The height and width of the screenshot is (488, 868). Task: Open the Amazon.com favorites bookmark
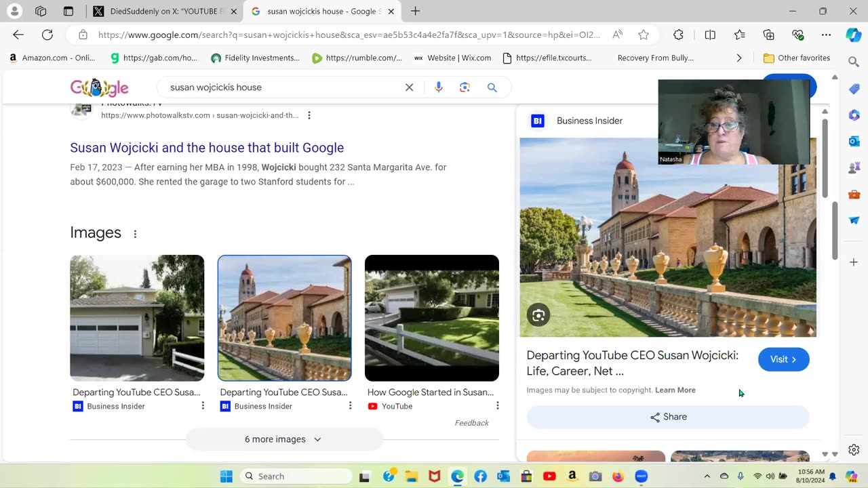pyautogui.click(x=52, y=58)
